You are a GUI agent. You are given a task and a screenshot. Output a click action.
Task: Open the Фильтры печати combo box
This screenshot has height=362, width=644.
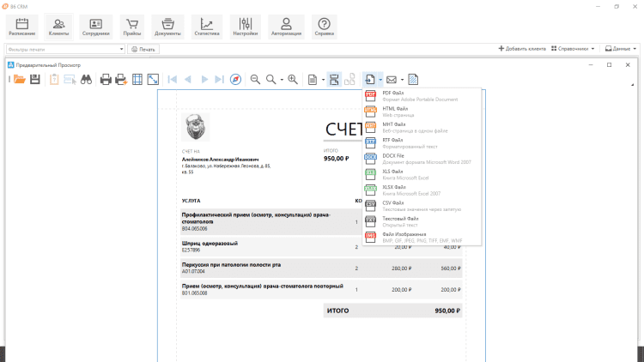(65, 49)
